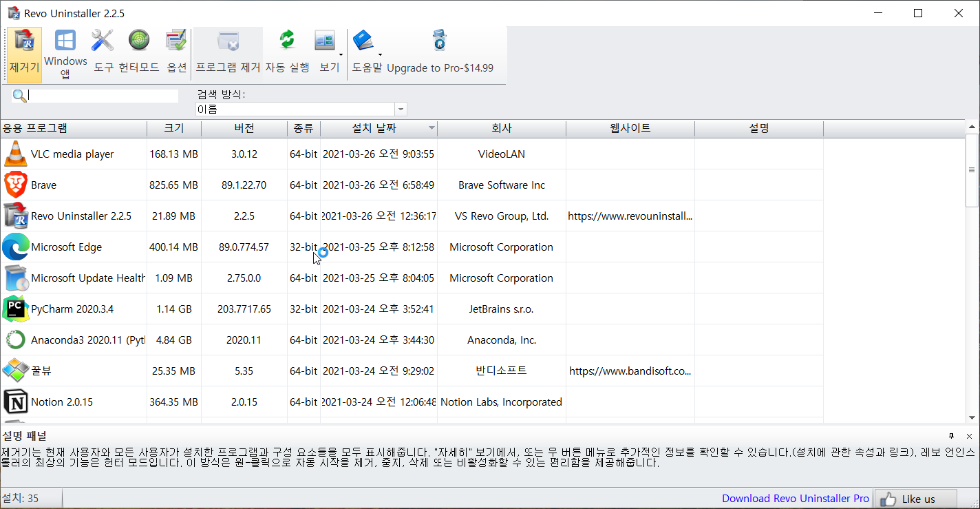Click the scrollbar up arrow

pyautogui.click(x=972, y=127)
